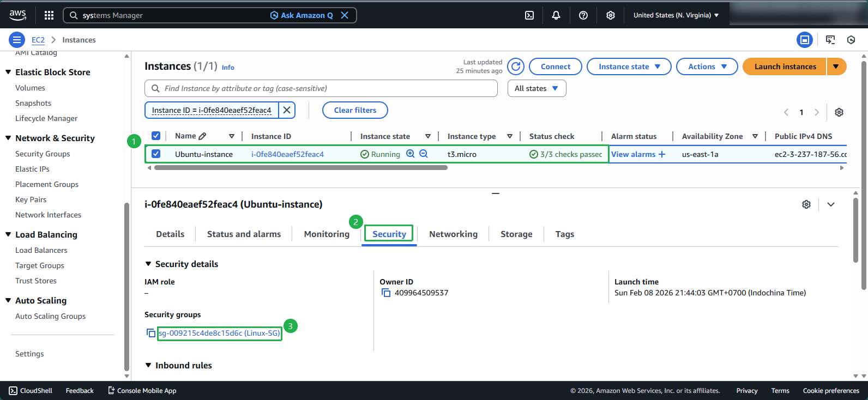
Task: Refresh the instances list
Action: 516,66
